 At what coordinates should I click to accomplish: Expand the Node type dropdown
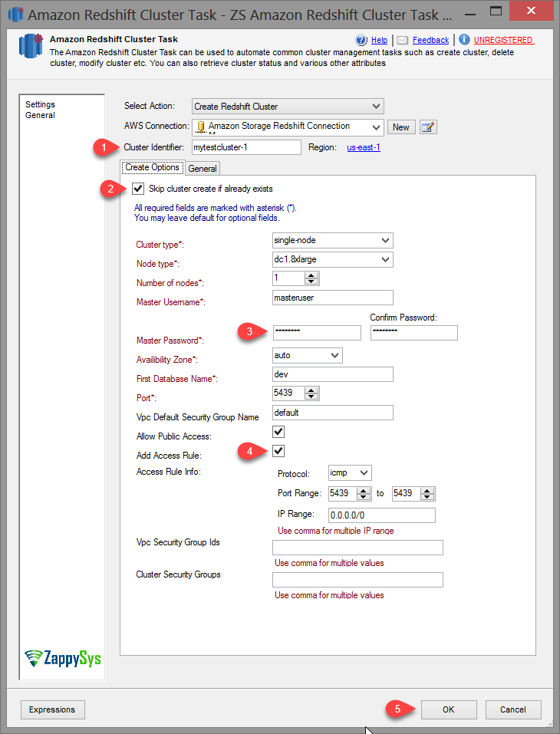point(332,259)
